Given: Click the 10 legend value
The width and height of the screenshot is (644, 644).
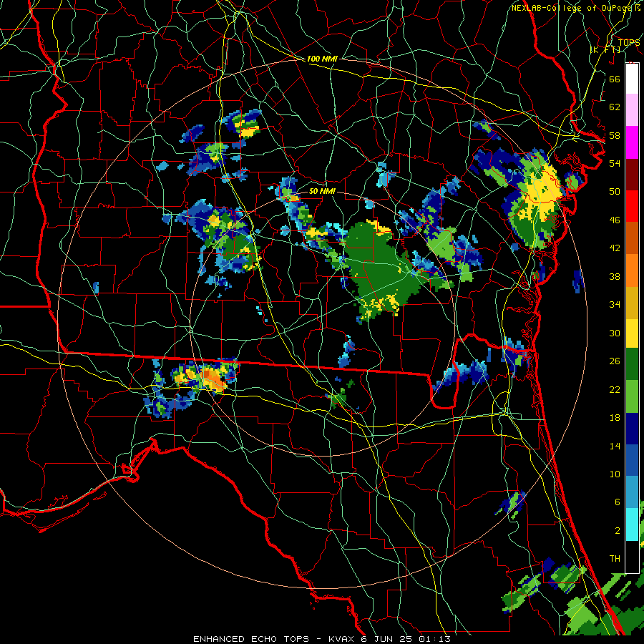Looking at the screenshot, I should (x=615, y=474).
